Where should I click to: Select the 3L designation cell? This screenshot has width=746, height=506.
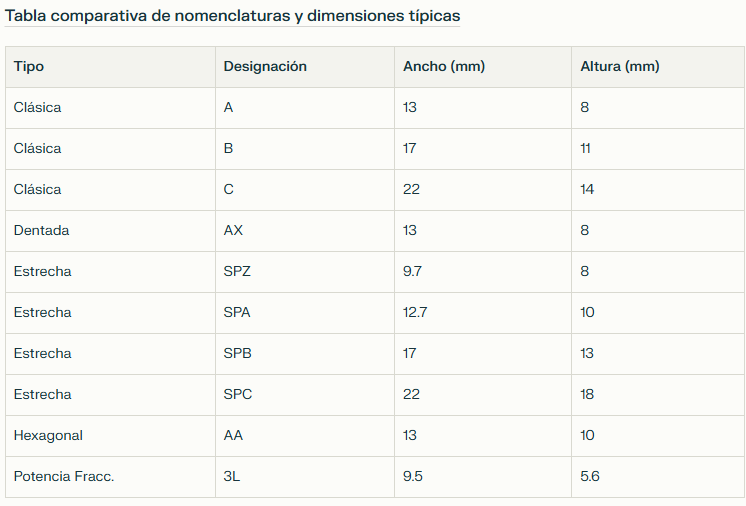pyautogui.click(x=305, y=477)
